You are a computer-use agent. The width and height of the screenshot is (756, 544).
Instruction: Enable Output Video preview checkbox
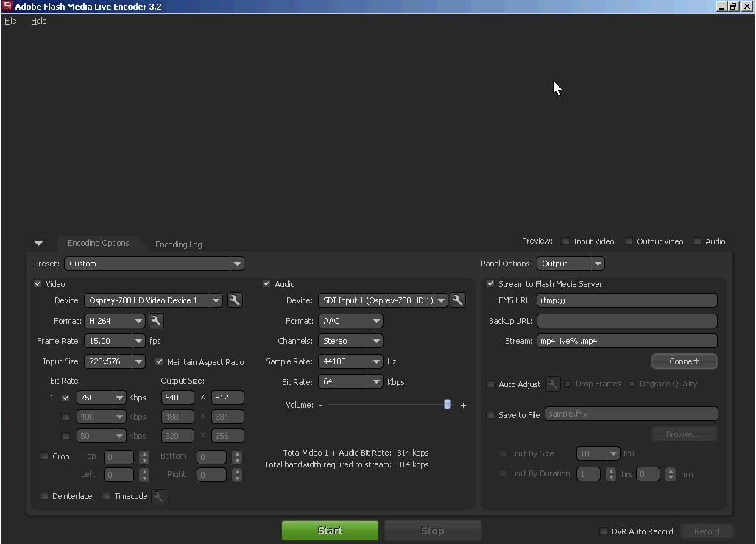[629, 241]
